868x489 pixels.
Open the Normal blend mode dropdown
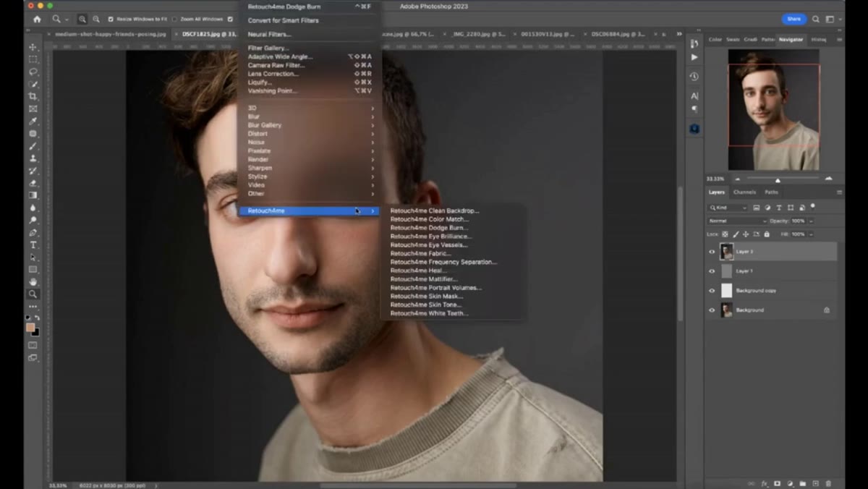[737, 221]
